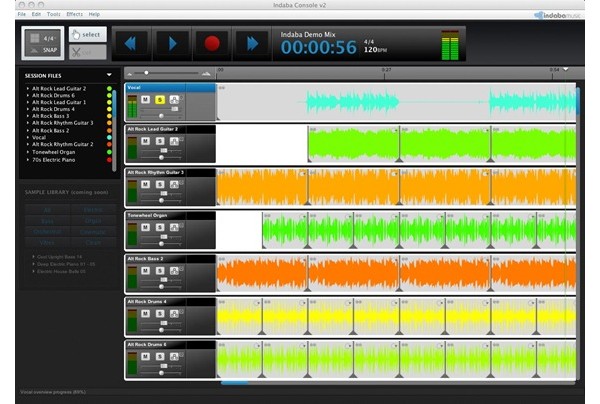This screenshot has height=404, width=600.
Task: Click the first cyan Vocal waveform clip
Action: pyautogui.click(x=352, y=102)
